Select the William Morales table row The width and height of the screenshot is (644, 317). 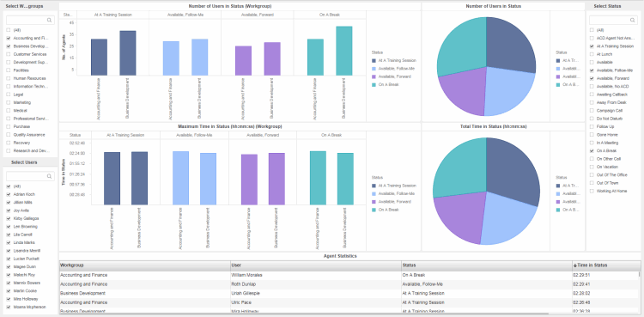pyautogui.click(x=349, y=275)
